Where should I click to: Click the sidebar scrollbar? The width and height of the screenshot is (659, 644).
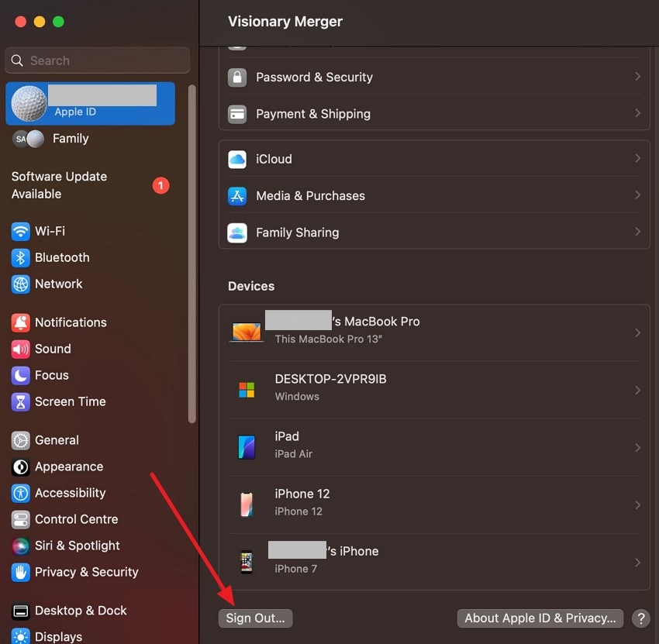coord(192,253)
